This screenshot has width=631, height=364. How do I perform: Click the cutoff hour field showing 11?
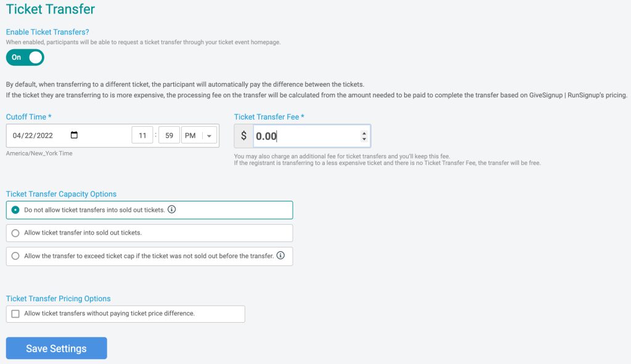pyautogui.click(x=142, y=135)
